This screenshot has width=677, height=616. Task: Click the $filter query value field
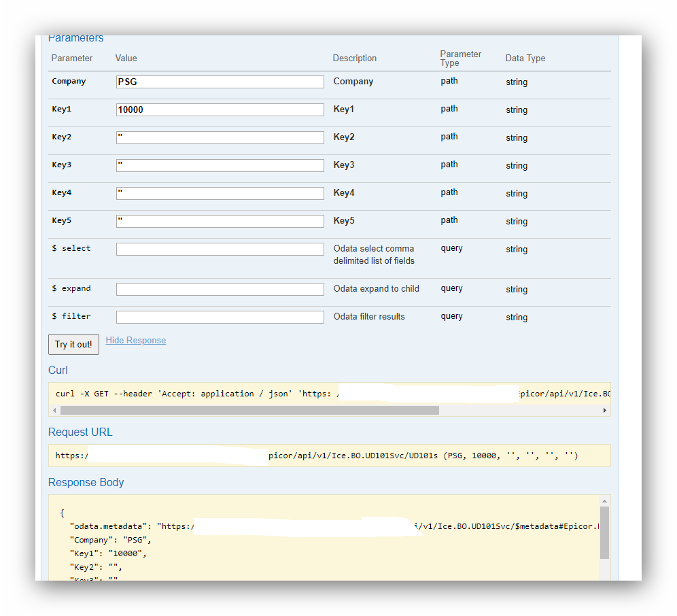(x=219, y=317)
